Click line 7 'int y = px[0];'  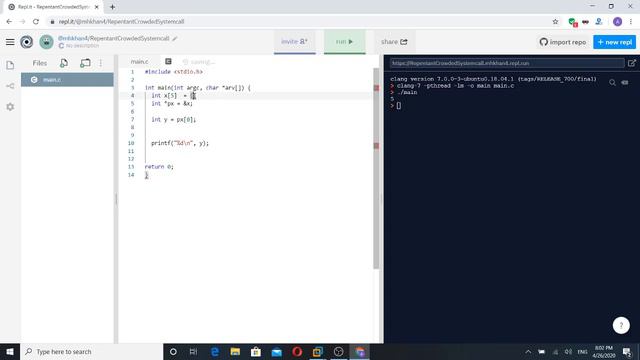pos(173,120)
